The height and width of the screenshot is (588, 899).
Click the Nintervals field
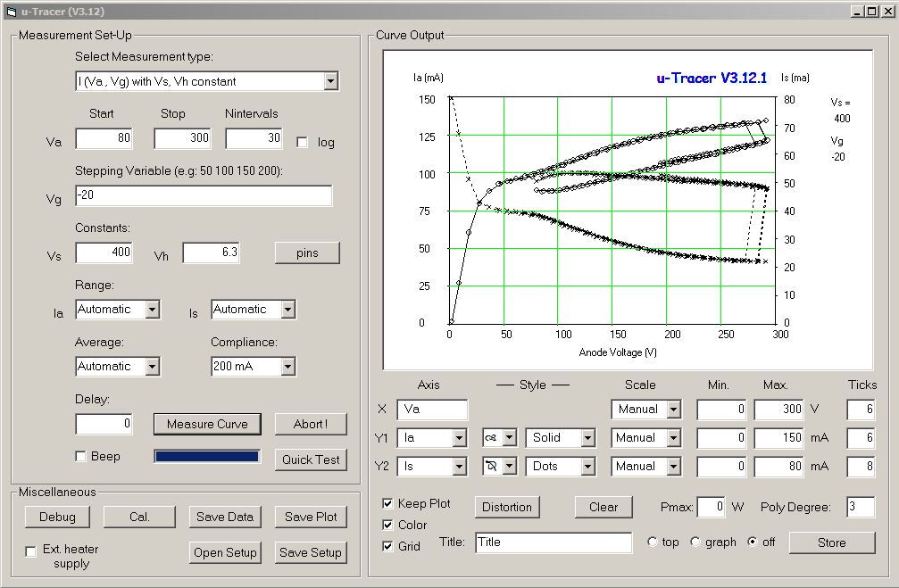[x=254, y=138]
